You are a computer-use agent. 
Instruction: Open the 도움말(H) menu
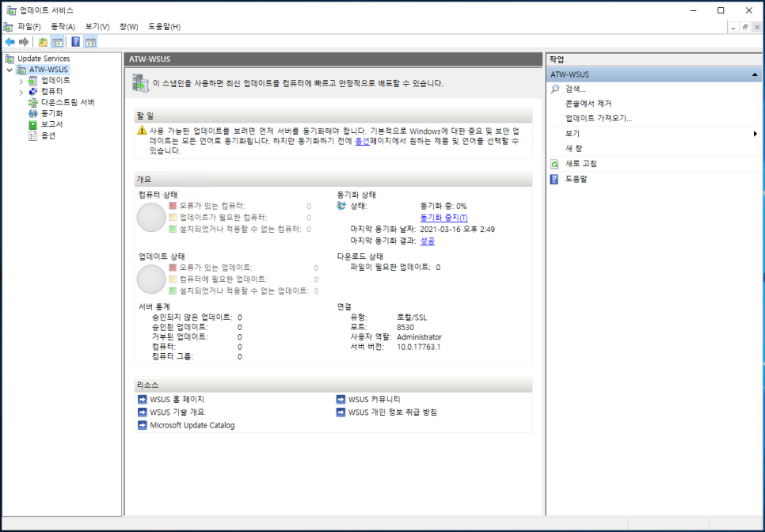point(165,26)
